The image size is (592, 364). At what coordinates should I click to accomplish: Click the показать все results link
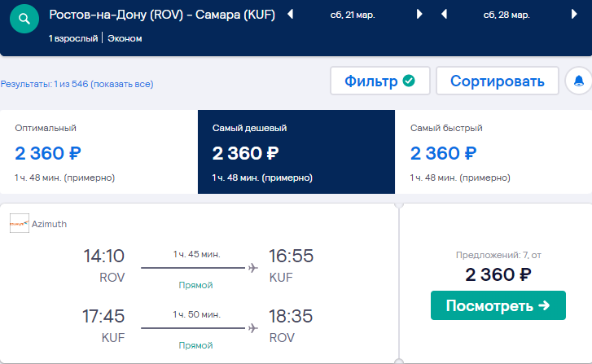click(122, 84)
